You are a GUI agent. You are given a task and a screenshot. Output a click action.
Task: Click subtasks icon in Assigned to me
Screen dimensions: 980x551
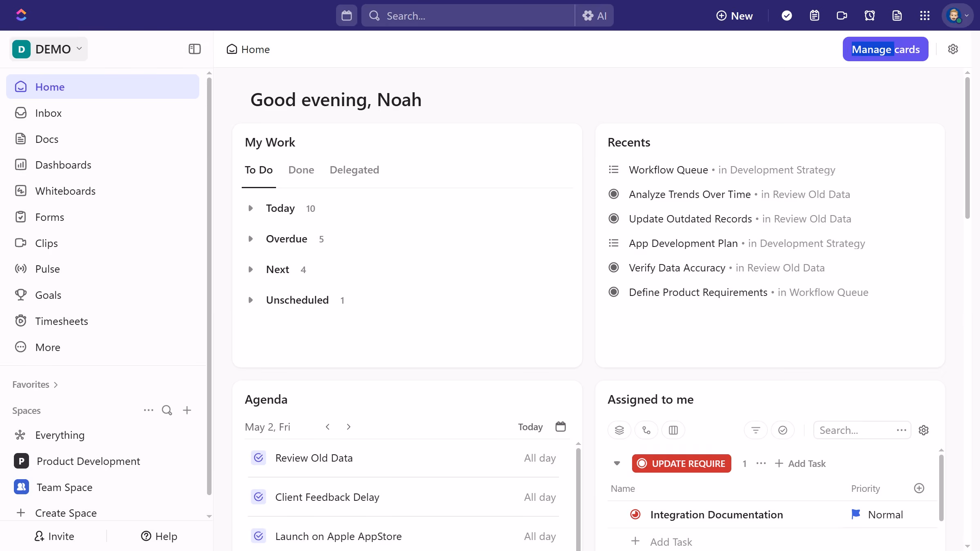click(646, 430)
